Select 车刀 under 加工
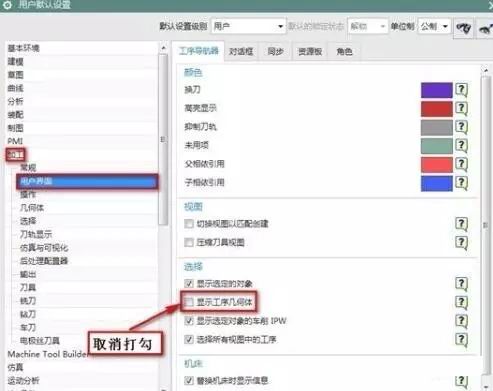The width and height of the screenshot is (493, 391). 28,328
